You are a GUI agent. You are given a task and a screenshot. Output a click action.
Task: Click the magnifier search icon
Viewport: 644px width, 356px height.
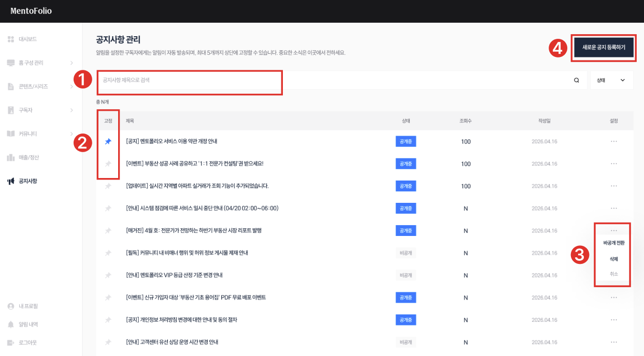(577, 80)
